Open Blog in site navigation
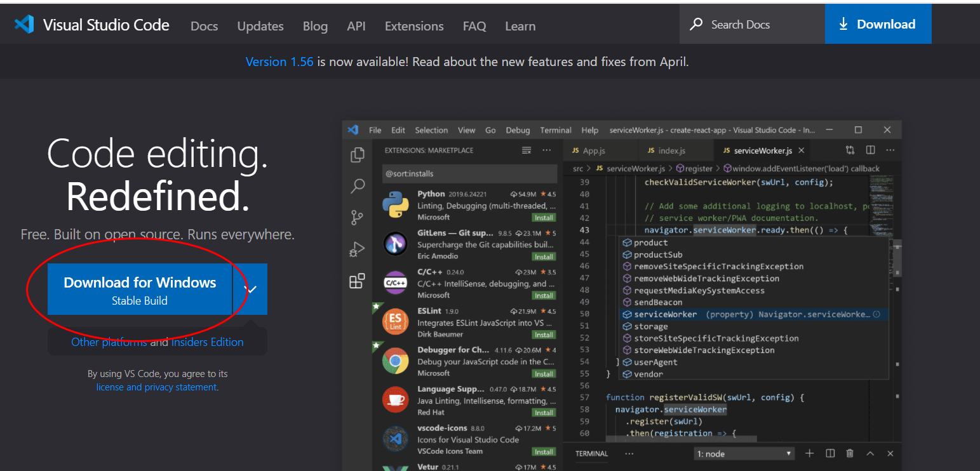This screenshot has width=980, height=471. tap(315, 26)
